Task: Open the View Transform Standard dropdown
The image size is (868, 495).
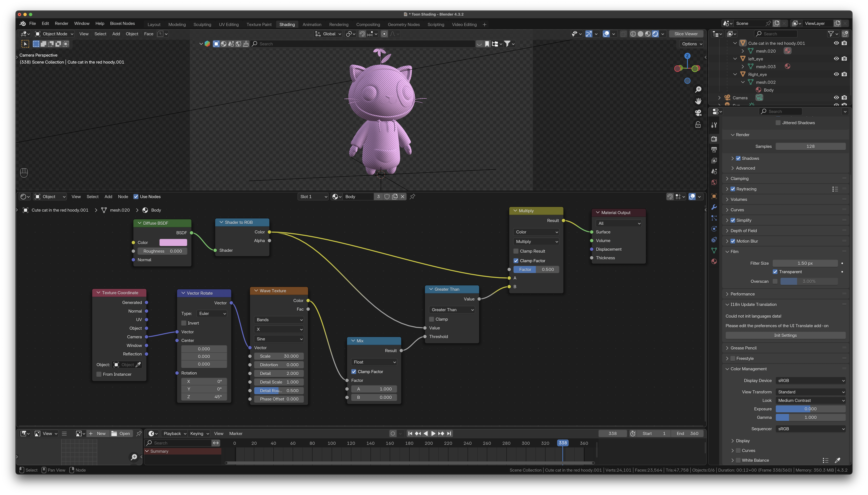Action: pyautogui.click(x=811, y=392)
